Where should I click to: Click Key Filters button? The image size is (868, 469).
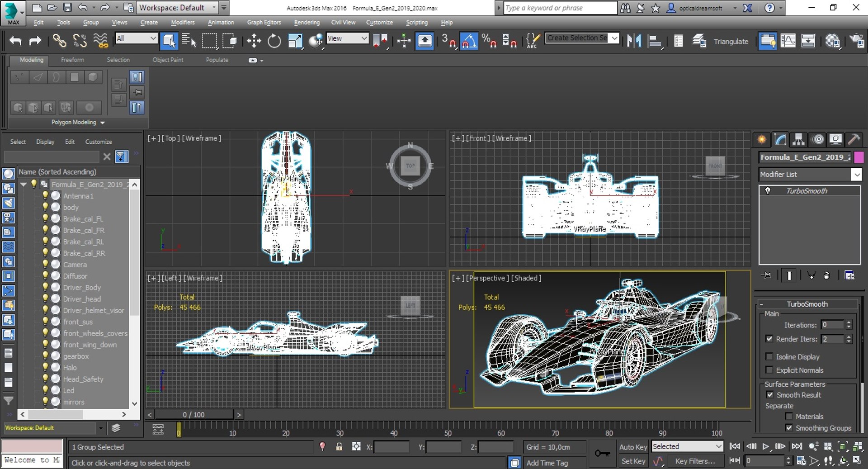pyautogui.click(x=695, y=461)
